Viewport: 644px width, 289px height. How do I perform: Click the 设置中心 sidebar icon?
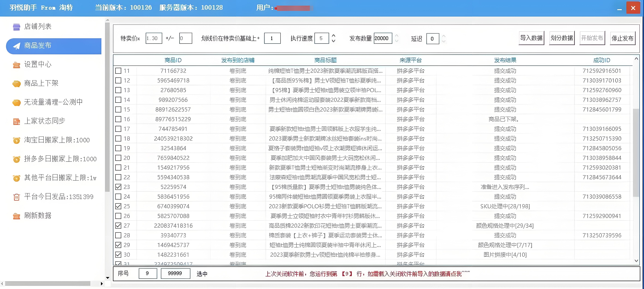pos(16,65)
